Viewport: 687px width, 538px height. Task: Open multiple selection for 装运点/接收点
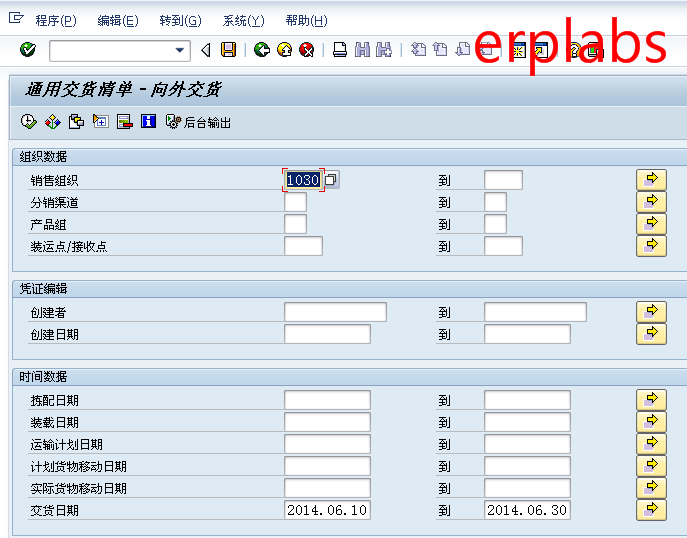point(651,246)
